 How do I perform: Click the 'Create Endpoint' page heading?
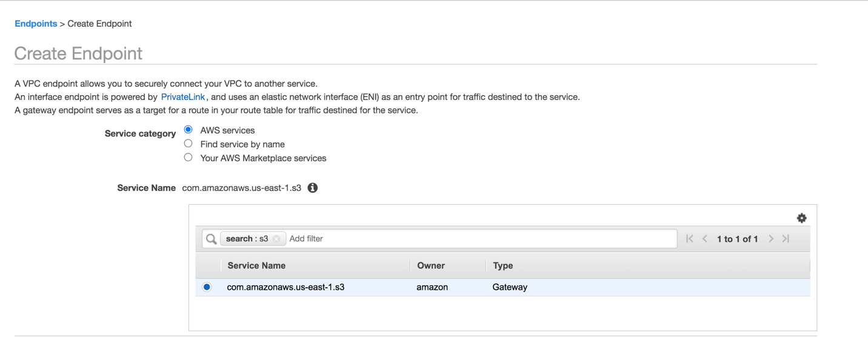pyautogui.click(x=78, y=53)
